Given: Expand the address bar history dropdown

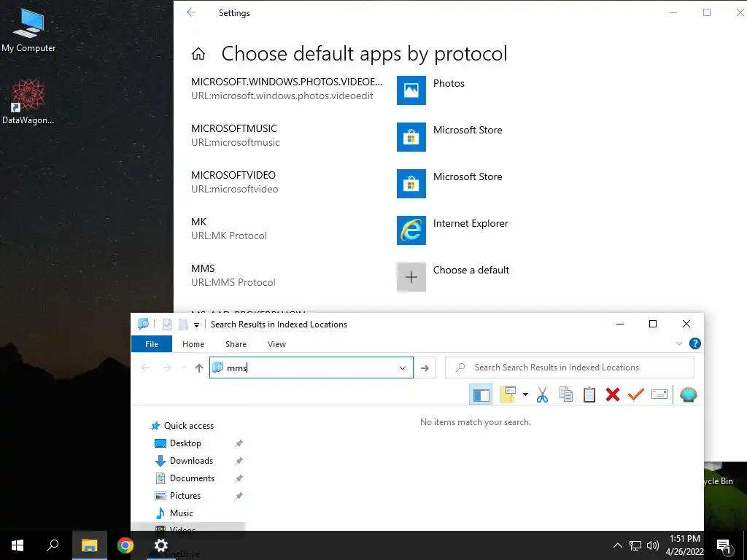Looking at the screenshot, I should [x=403, y=367].
